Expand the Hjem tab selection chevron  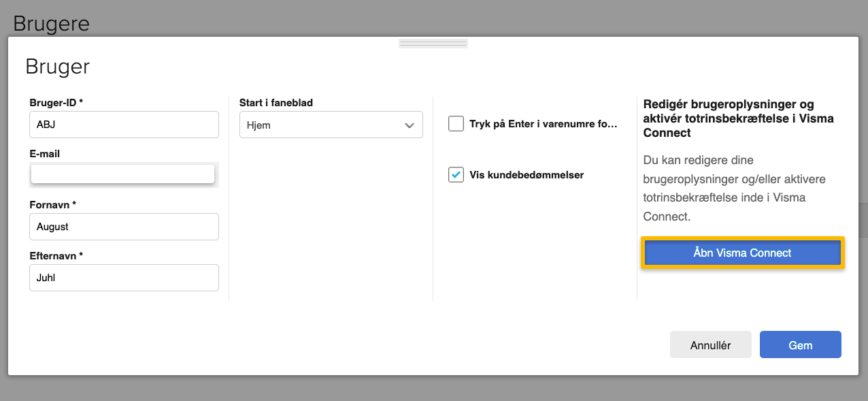pos(409,125)
